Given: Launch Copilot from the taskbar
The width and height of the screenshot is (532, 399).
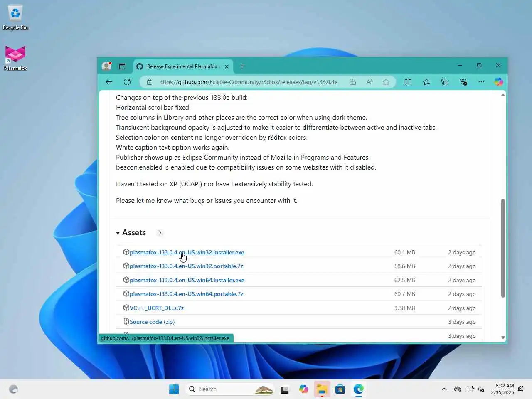Looking at the screenshot, I should coord(303,389).
